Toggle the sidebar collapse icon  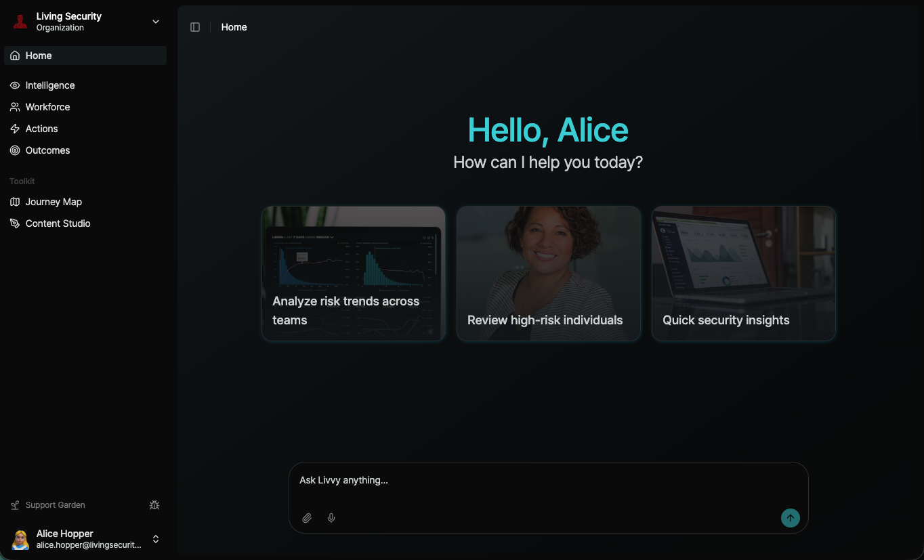coord(195,27)
